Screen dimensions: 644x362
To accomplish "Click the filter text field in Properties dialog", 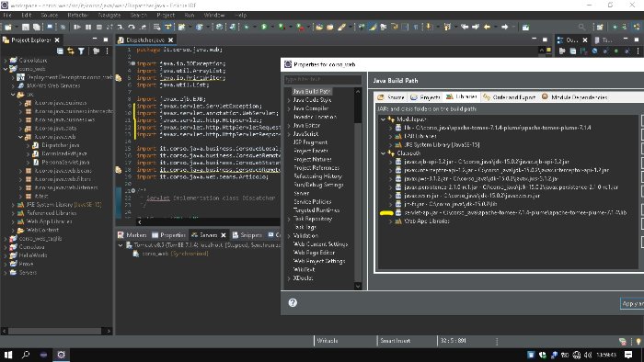I will coord(323,79).
